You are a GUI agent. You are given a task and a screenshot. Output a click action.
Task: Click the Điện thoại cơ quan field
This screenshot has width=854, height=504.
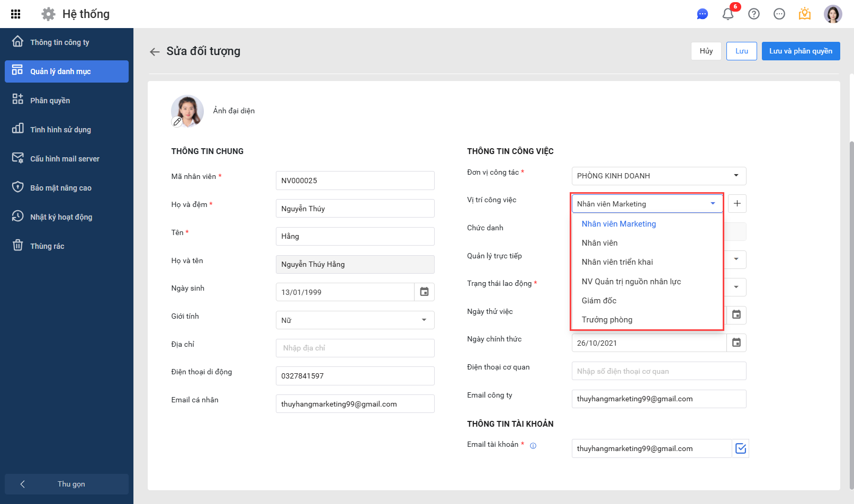[659, 371]
